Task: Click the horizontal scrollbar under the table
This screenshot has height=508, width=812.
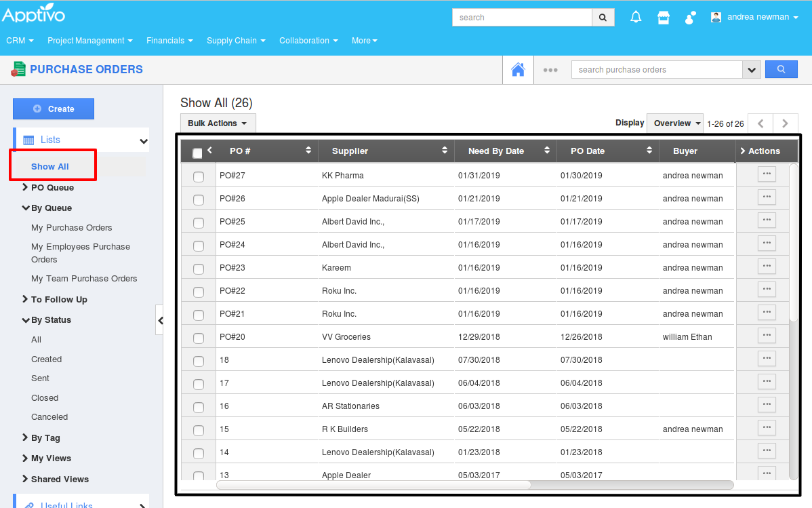Action: point(373,485)
